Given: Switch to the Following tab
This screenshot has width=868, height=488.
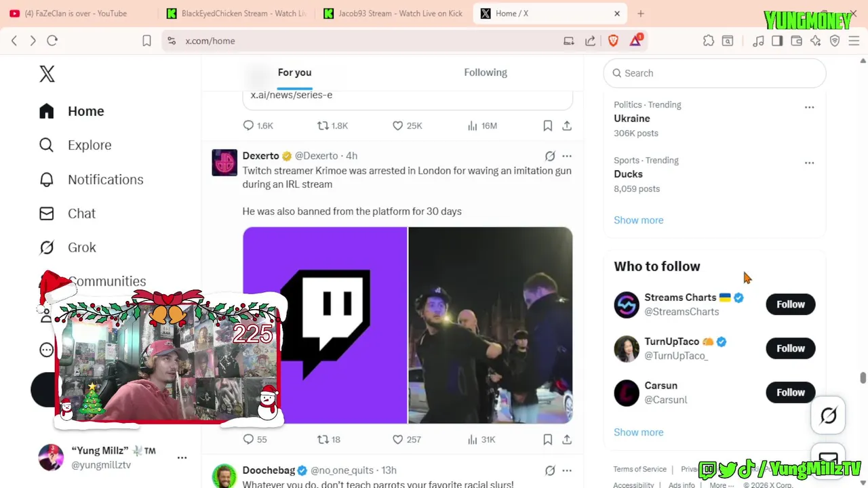Looking at the screenshot, I should [486, 73].
